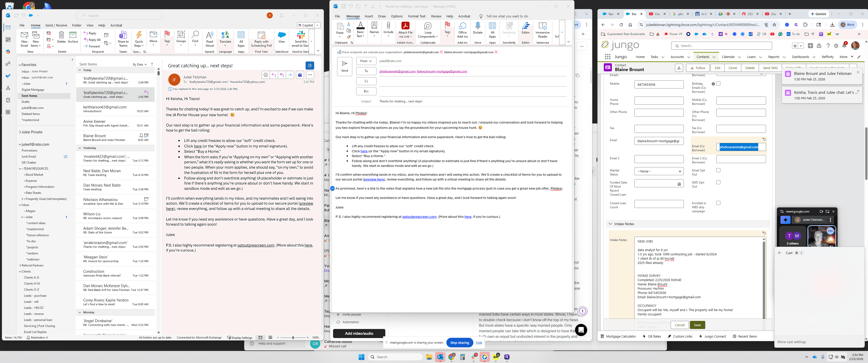Toggle the SMS Opt-Out checkbox
Viewport: 868px width, 363px height.
point(718,183)
